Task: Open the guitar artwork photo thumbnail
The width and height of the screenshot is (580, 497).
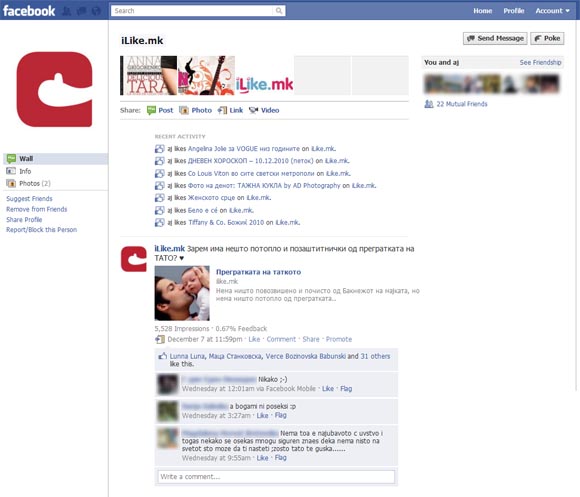Action: click(206, 75)
